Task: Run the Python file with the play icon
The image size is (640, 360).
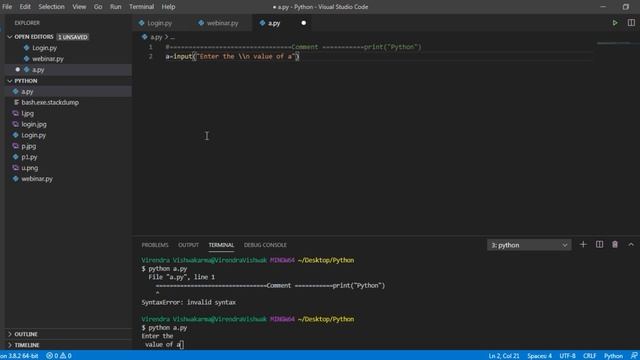Action: 615,23
